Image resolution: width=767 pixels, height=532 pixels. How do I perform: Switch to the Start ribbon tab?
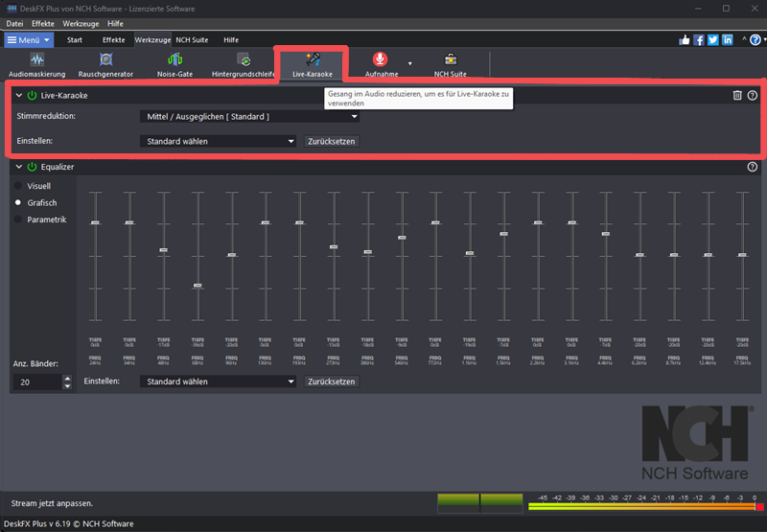pyautogui.click(x=75, y=40)
